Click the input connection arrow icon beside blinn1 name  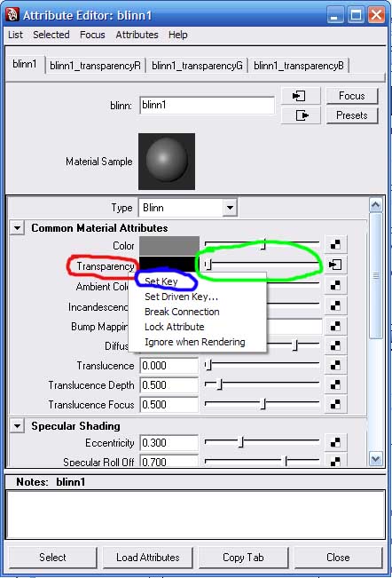[301, 96]
